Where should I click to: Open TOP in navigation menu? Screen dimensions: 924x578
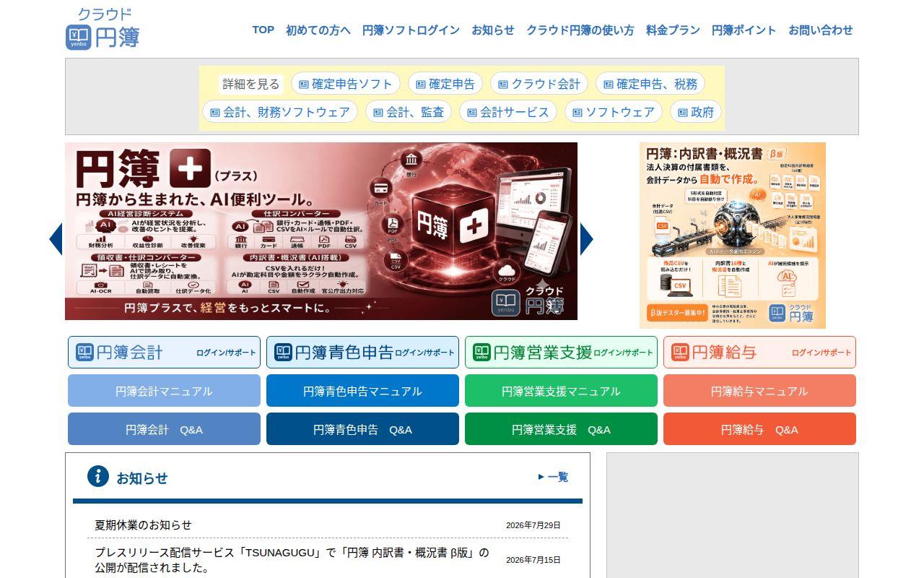263,30
